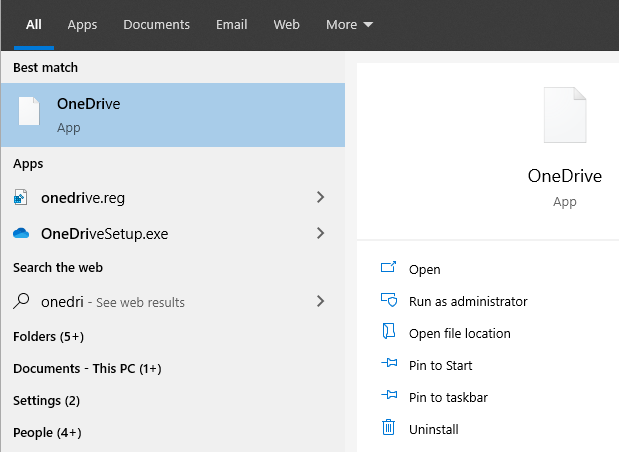Click the onedrive.reg registry file icon
This screenshot has width=619, height=452.
(x=21, y=197)
